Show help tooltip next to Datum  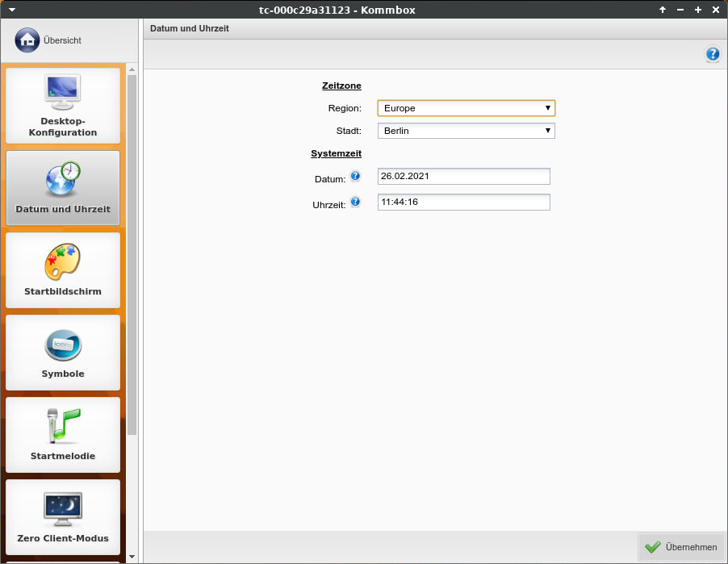(x=355, y=176)
